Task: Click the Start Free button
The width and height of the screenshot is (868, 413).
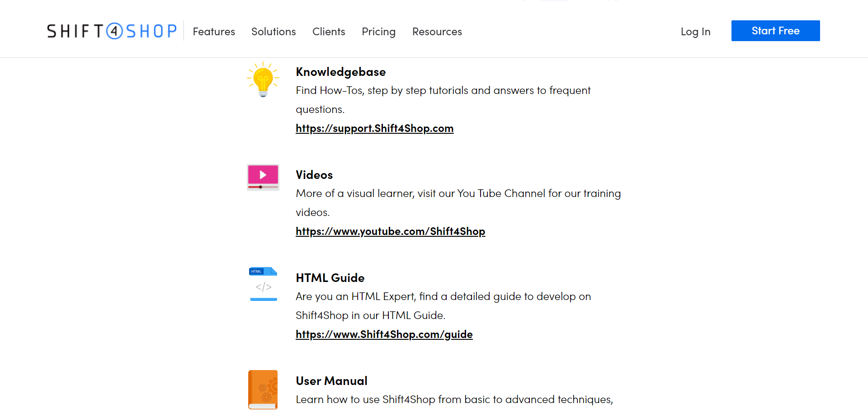Action: pyautogui.click(x=776, y=31)
